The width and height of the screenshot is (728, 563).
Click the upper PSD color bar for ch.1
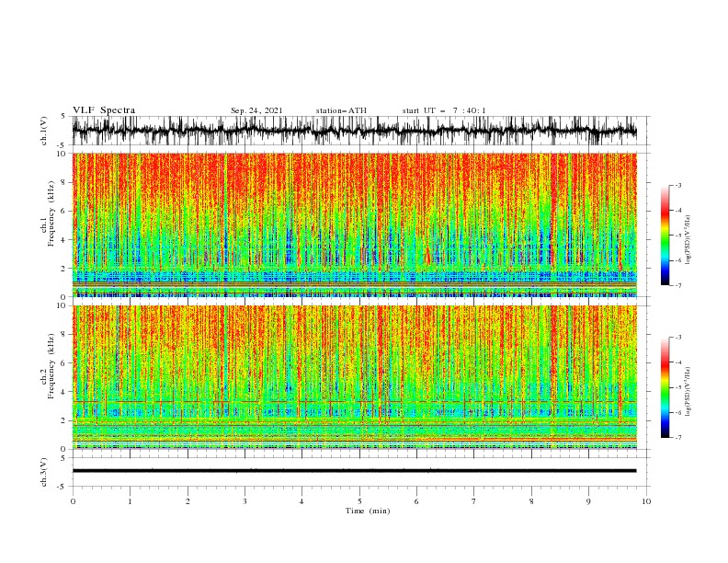pos(665,236)
